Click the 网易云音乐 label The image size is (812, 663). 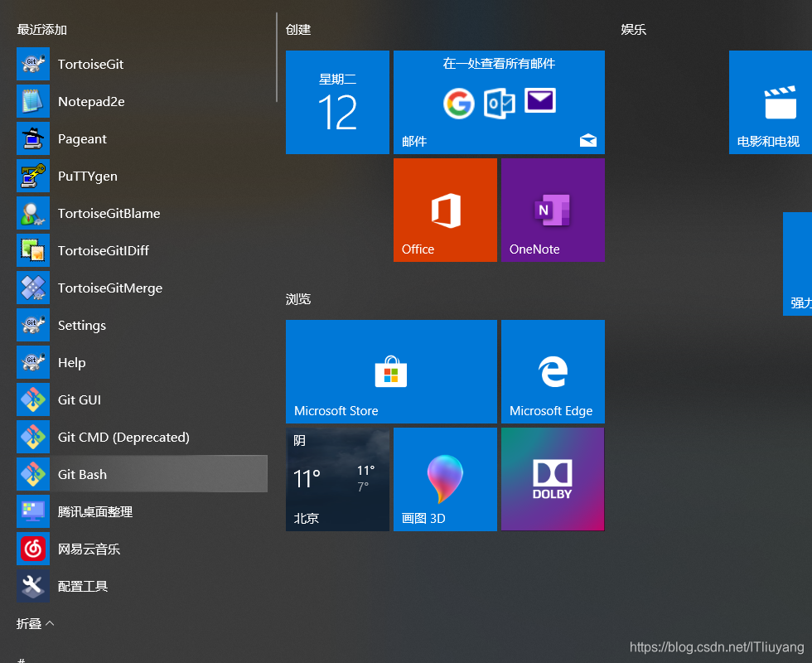coord(89,549)
